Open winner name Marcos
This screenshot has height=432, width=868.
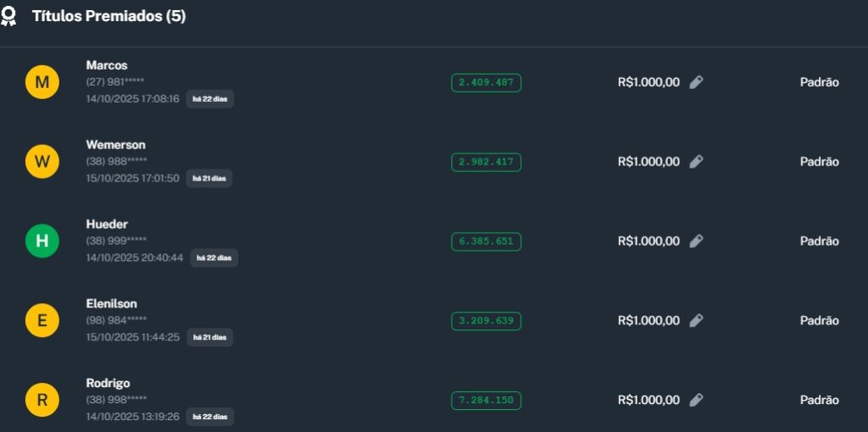tap(107, 65)
